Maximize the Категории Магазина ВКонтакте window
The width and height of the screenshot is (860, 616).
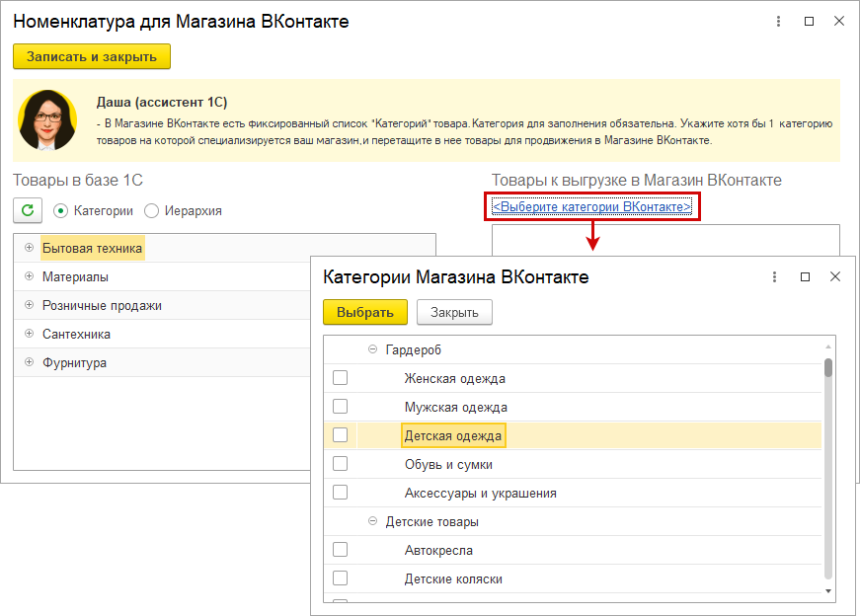coord(805,277)
